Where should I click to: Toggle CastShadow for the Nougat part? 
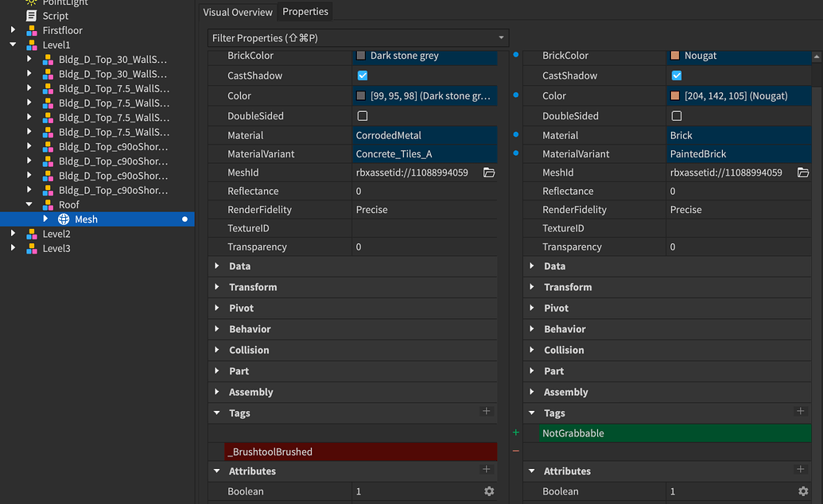click(677, 76)
